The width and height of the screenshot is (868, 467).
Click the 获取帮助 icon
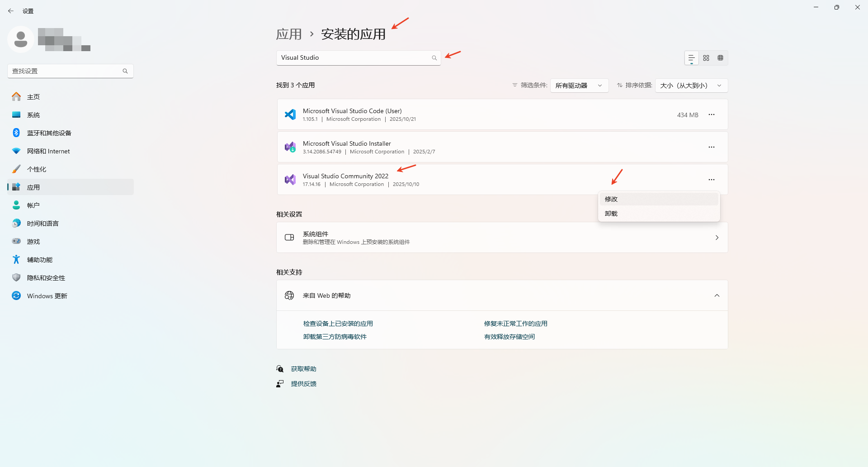point(280,369)
